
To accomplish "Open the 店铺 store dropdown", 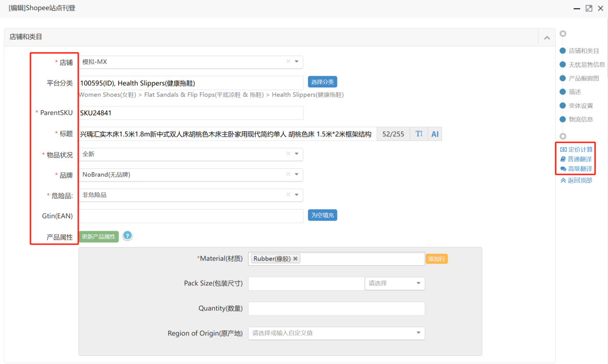I will (297, 61).
